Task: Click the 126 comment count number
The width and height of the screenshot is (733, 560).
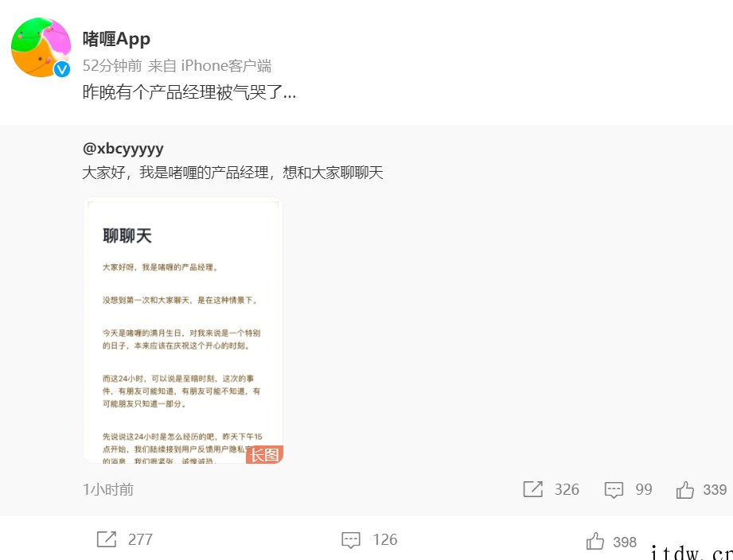Action: 385,539
